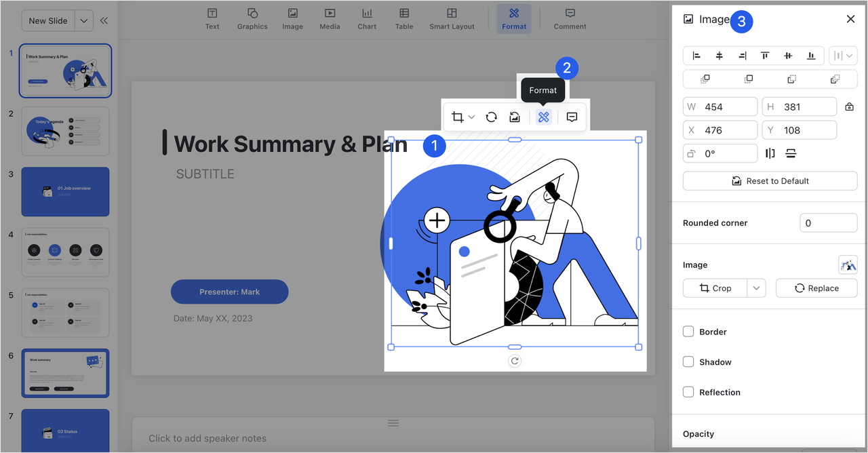868x453 pixels.
Task: Open the Chart toolbar menu
Action: pos(367,19)
